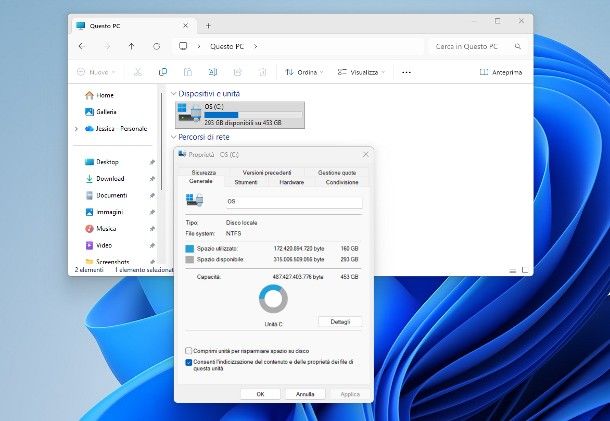Click the copy icon in toolbar

point(163,72)
